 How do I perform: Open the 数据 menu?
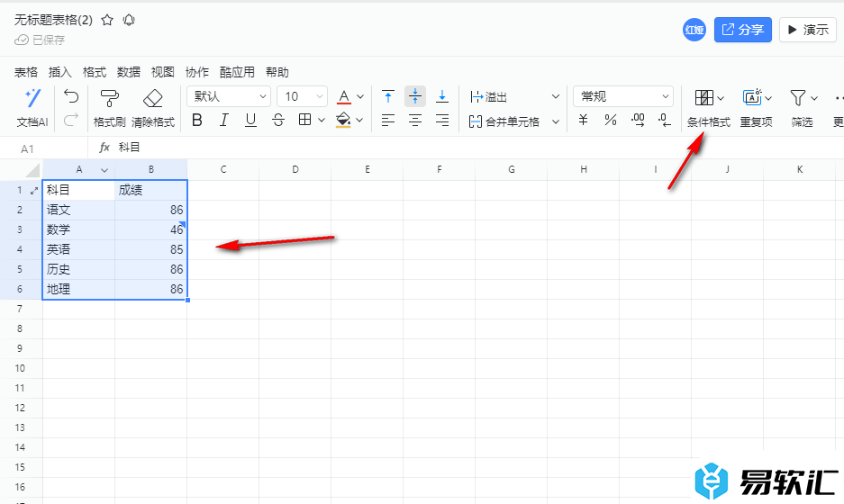pyautogui.click(x=129, y=72)
